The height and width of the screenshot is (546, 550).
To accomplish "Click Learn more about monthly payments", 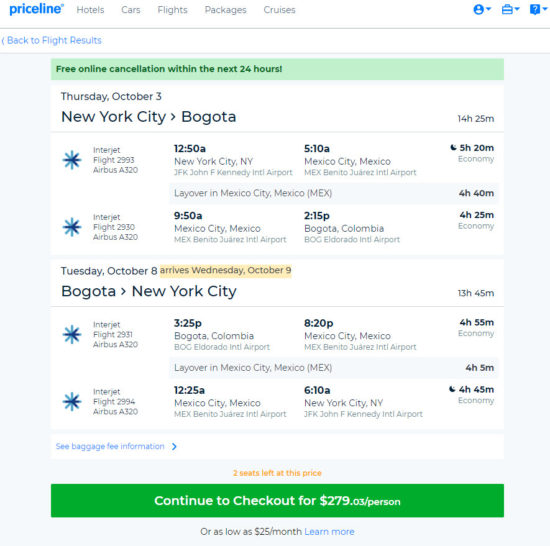I will [329, 532].
